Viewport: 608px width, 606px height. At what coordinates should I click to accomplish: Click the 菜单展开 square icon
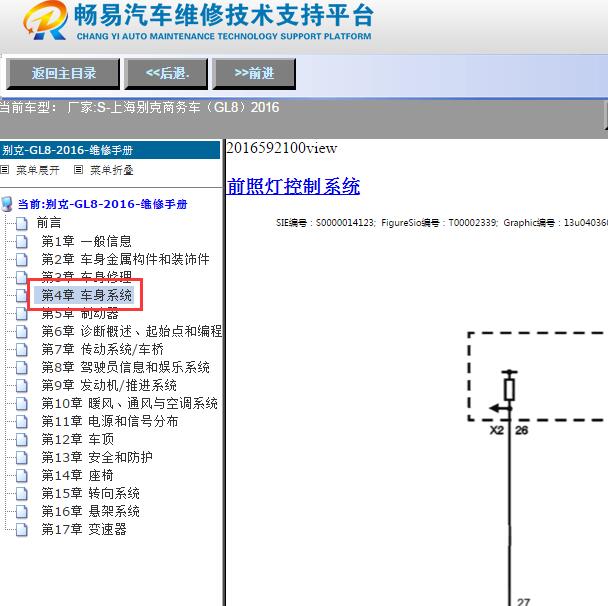click(x=5, y=169)
